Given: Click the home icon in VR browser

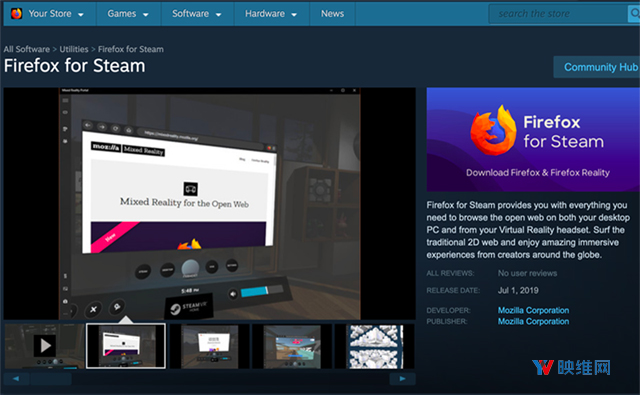Looking at the screenshot, I should coord(129,130).
